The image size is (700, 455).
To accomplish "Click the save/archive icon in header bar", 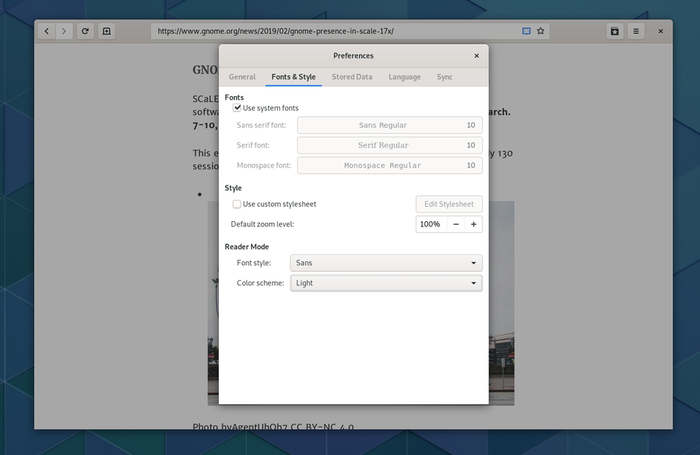I will (614, 31).
